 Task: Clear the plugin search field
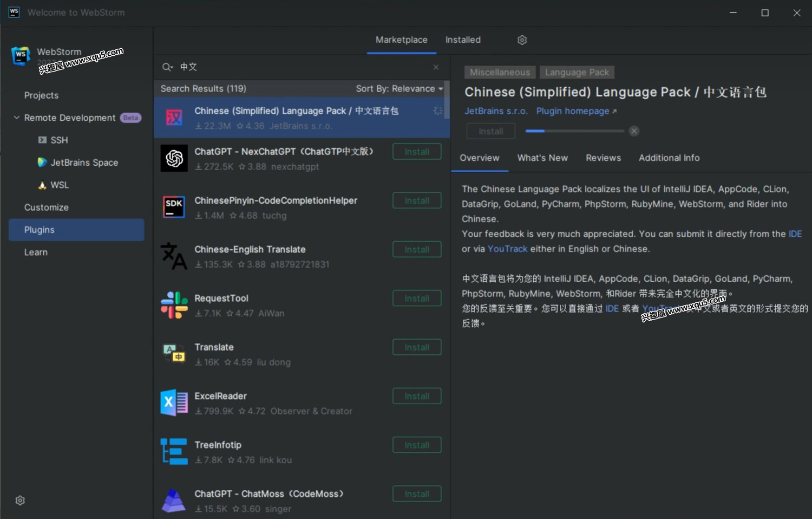(436, 67)
